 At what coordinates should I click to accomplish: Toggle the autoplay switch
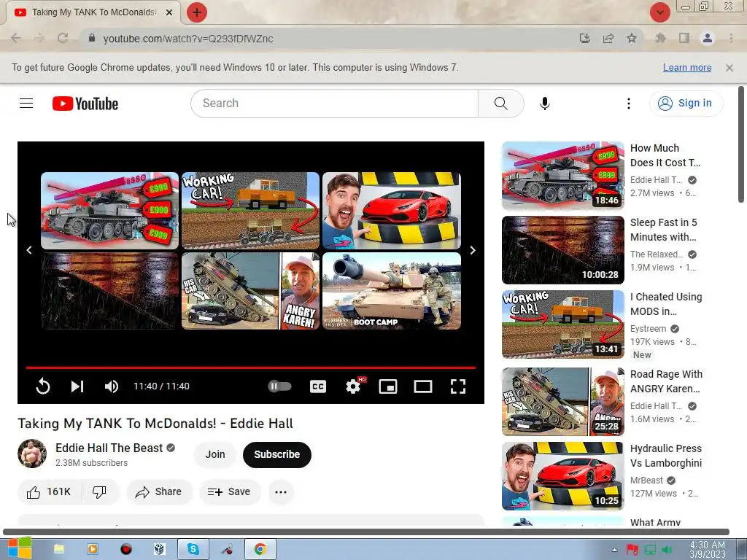tap(279, 386)
